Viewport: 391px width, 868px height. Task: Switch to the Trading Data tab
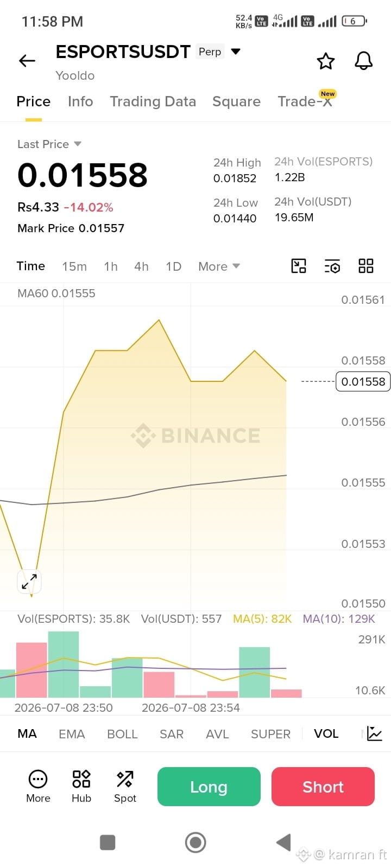153,101
